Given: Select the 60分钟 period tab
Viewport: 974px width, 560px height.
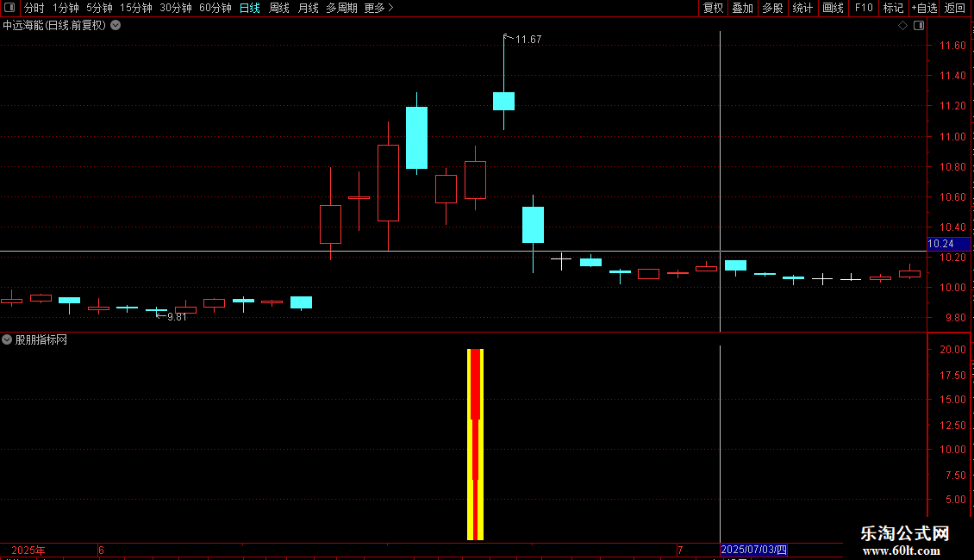Looking at the screenshot, I should pos(215,8).
